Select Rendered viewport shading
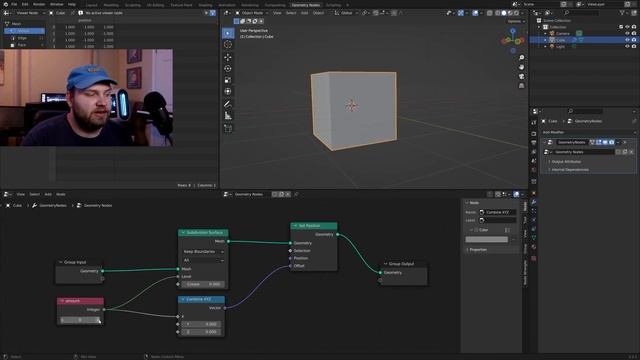This screenshot has width=640, height=360. pos(516,13)
